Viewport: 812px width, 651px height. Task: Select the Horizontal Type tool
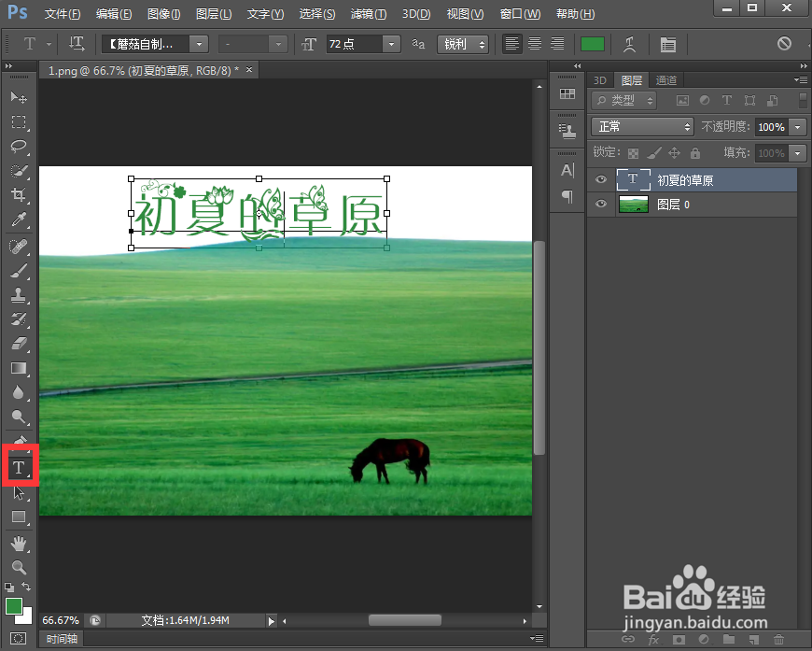pyautogui.click(x=20, y=466)
